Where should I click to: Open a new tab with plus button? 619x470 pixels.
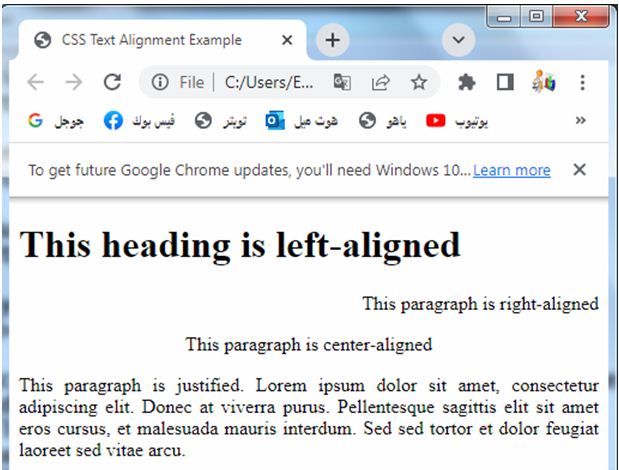pyautogui.click(x=333, y=40)
